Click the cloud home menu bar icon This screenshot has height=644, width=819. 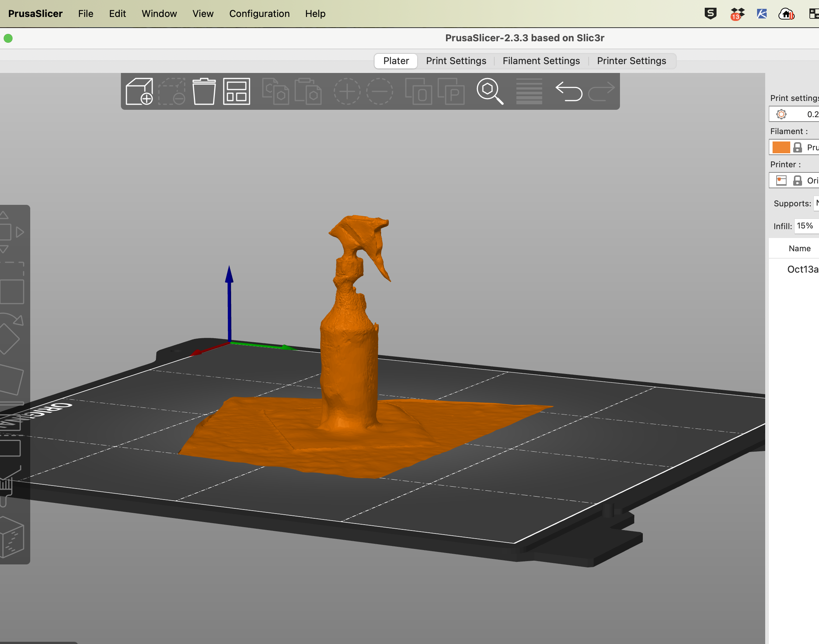pos(786,14)
